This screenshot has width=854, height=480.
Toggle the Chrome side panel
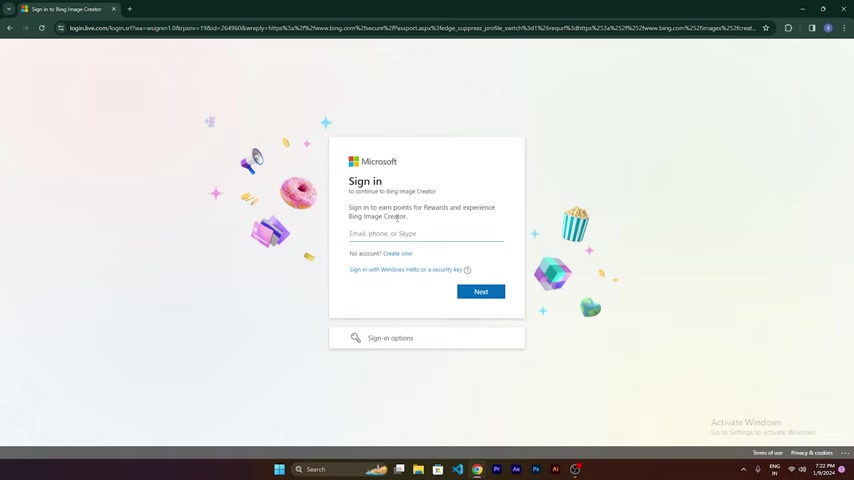(812, 28)
